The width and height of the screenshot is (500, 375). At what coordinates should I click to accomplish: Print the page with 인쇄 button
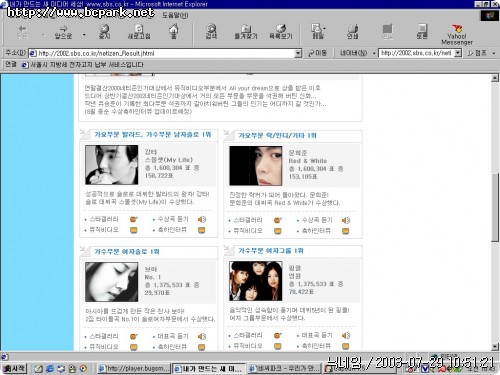(353, 32)
